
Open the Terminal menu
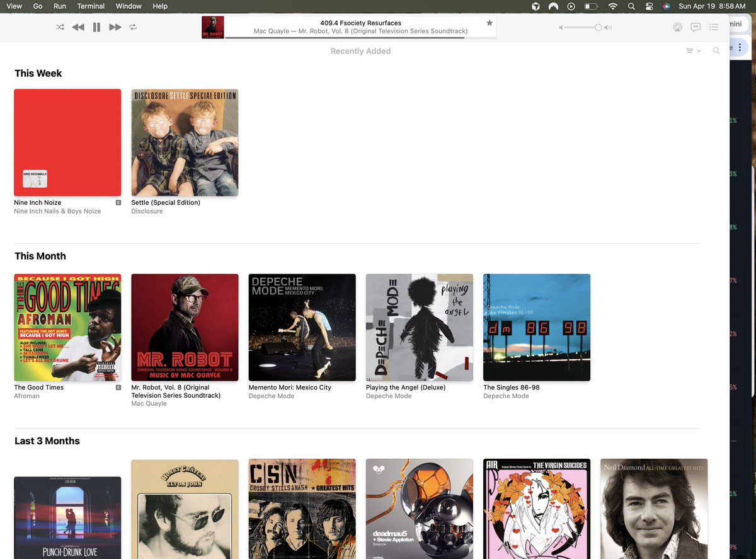(x=91, y=6)
